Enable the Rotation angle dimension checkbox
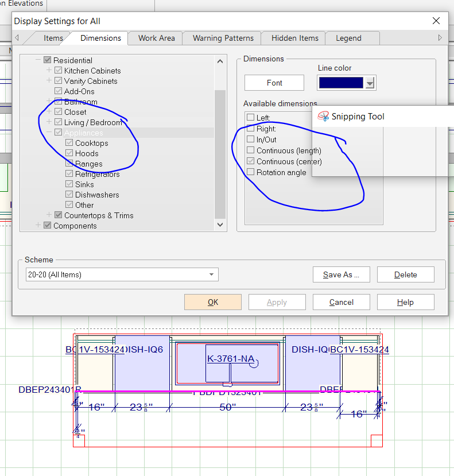 pos(250,172)
